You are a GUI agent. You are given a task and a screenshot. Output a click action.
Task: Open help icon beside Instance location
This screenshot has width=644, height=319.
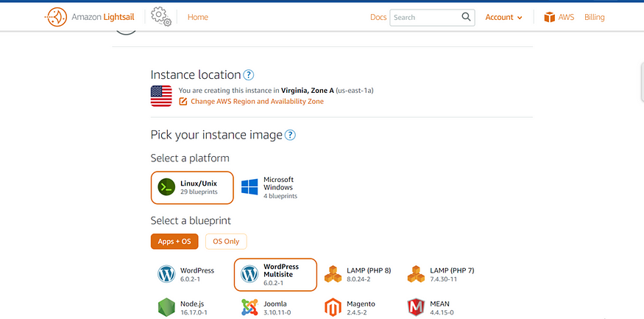click(x=249, y=75)
